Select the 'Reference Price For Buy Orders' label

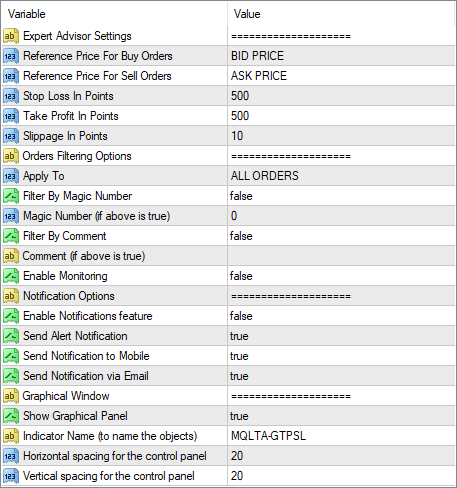click(x=98, y=56)
